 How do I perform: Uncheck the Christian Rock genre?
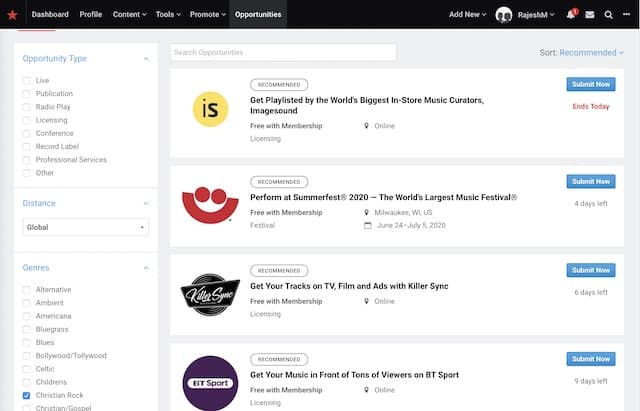tap(27, 395)
